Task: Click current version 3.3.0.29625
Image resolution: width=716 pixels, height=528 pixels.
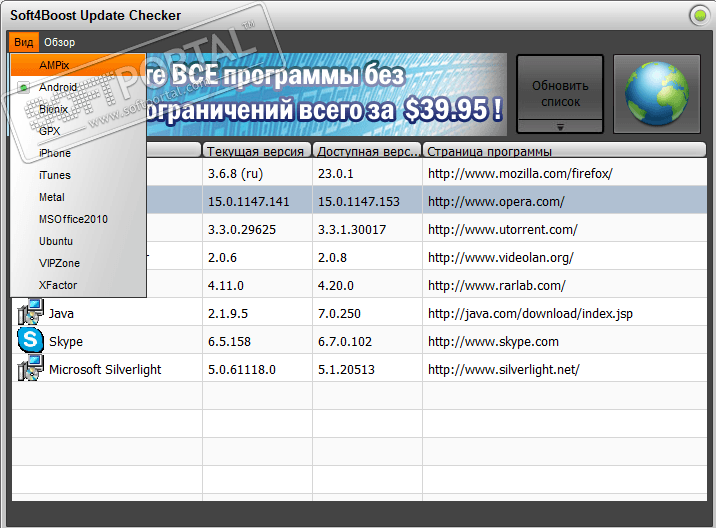Action: pyautogui.click(x=242, y=229)
